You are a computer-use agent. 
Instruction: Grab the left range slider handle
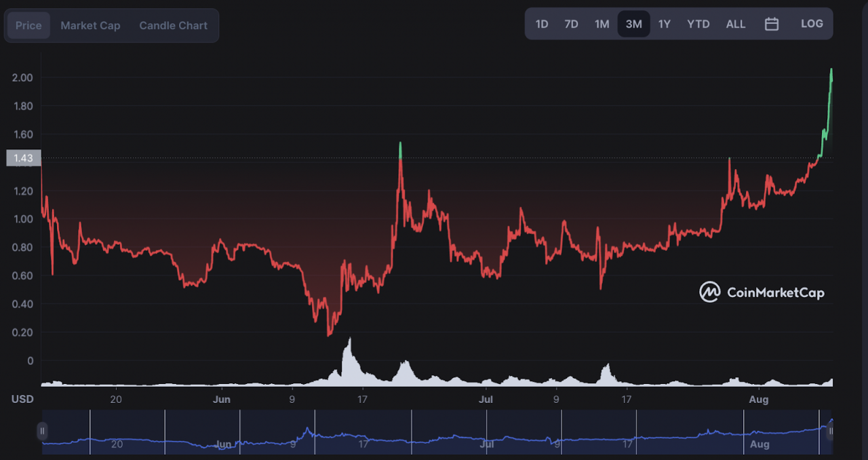click(43, 431)
